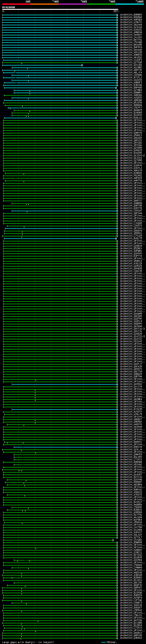Open hit UniRef100_B7Z435
Screen dimensions: 146x644
tap(131, 409)
